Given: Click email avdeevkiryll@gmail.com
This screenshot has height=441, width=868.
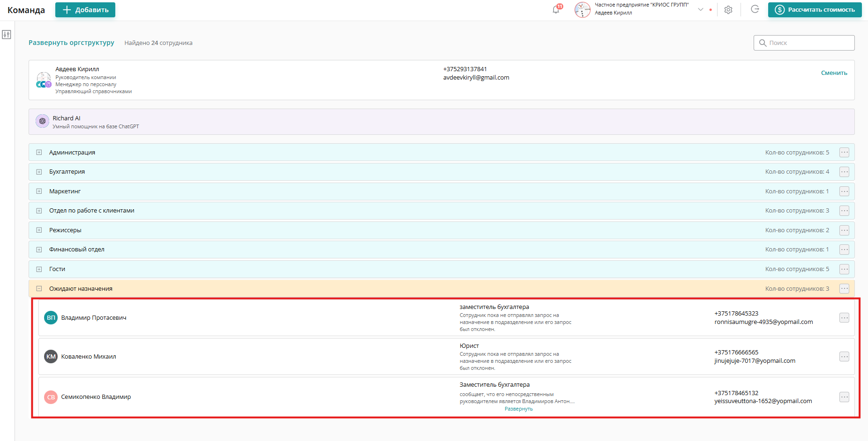Looking at the screenshot, I should coord(476,78).
